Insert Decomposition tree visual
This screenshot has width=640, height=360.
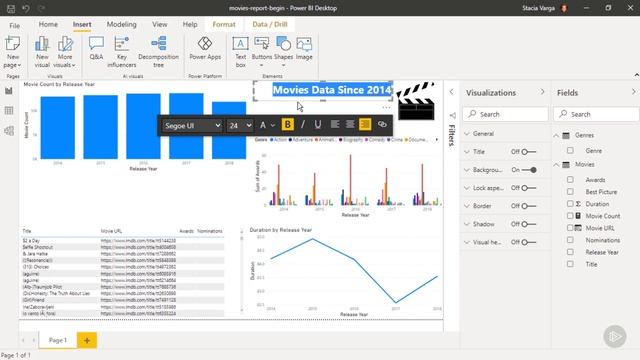tap(158, 52)
